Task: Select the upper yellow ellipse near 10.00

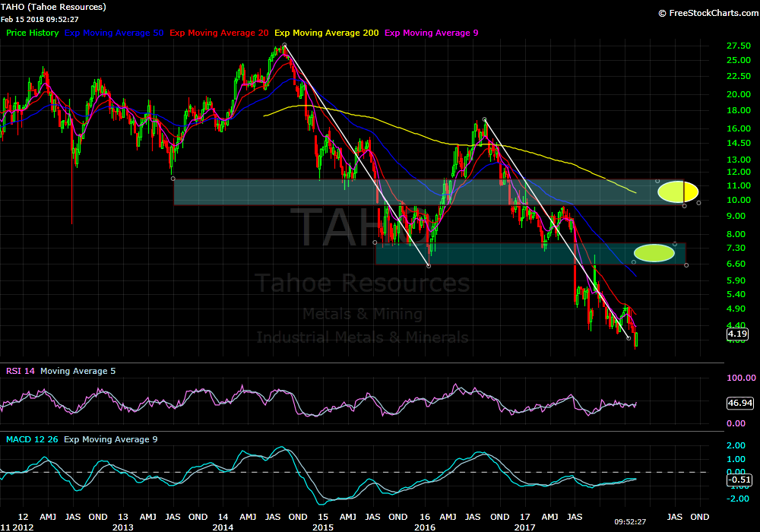Action: click(x=673, y=192)
